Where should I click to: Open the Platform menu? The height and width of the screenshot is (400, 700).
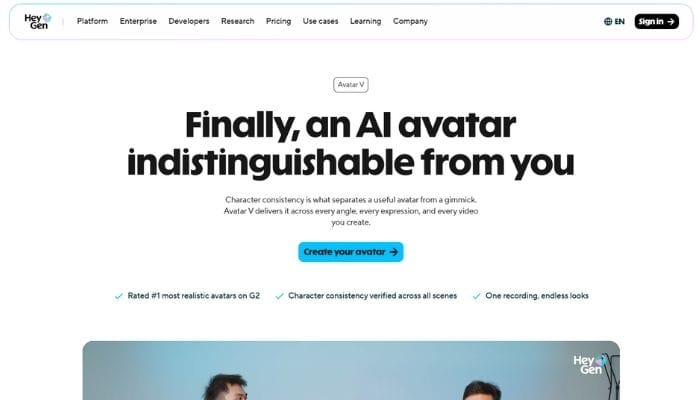pyautogui.click(x=92, y=21)
